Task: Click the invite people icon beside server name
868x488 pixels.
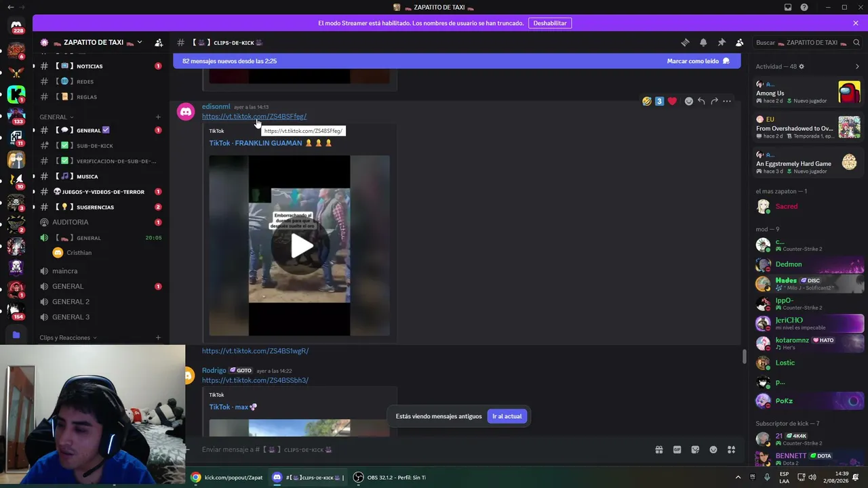Action: pyautogui.click(x=159, y=43)
